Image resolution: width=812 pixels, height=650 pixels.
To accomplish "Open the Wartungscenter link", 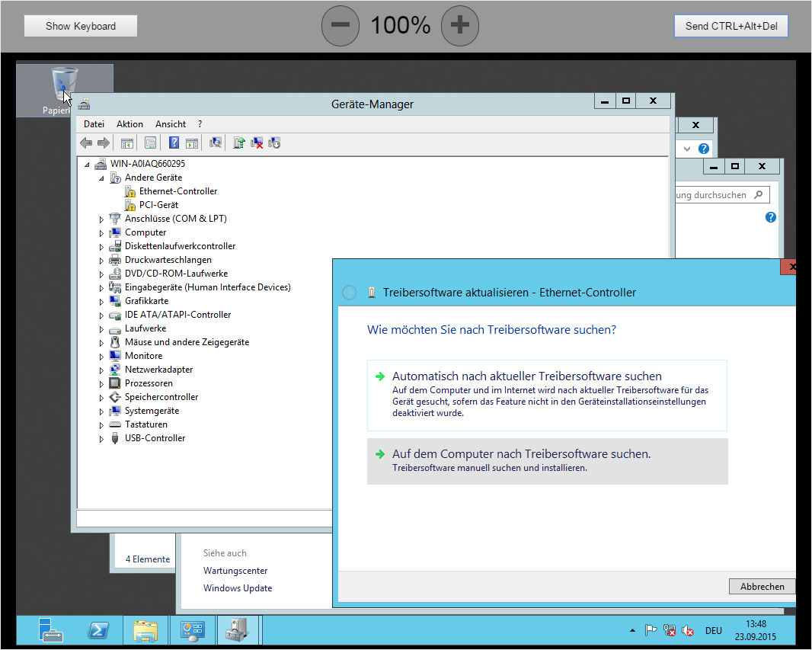I will 235,571.
